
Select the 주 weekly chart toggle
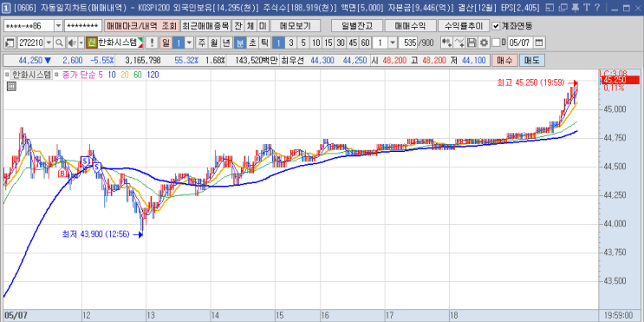pyautogui.click(x=202, y=43)
